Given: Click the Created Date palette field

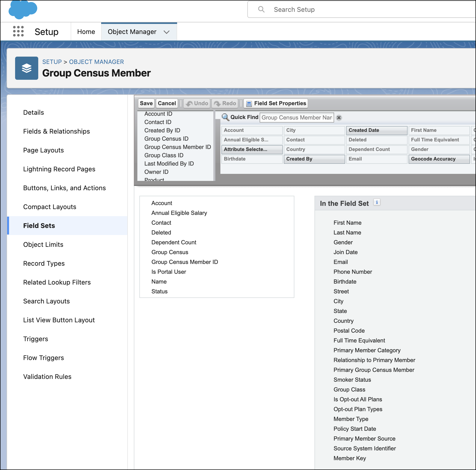Looking at the screenshot, I should [377, 130].
